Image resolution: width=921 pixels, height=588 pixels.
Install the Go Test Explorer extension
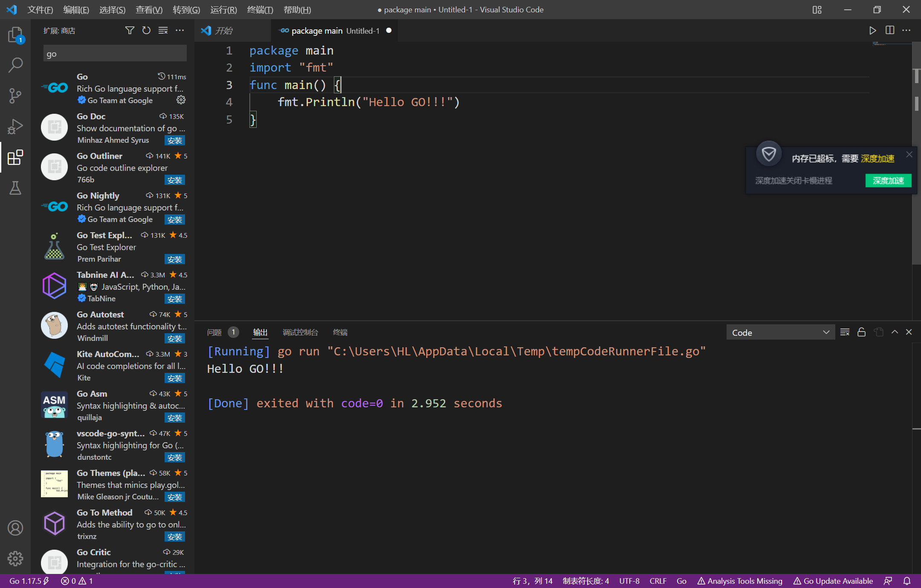(175, 259)
